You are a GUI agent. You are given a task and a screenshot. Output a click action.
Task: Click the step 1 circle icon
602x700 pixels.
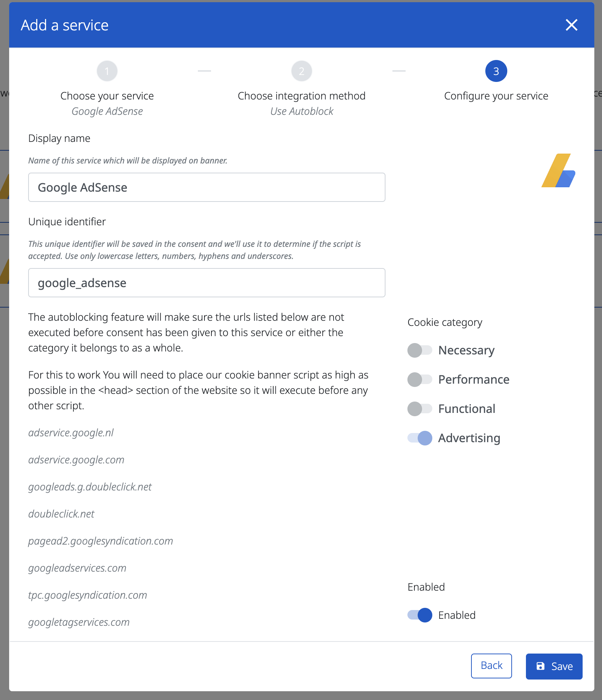tap(107, 71)
